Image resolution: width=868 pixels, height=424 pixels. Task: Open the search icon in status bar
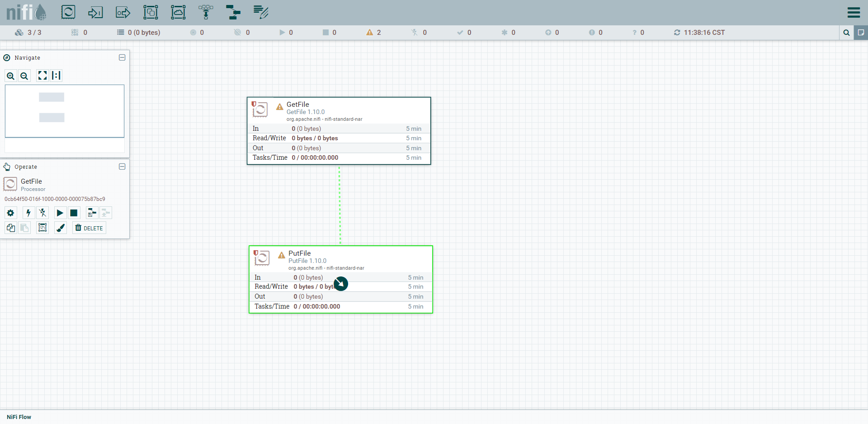(x=846, y=33)
